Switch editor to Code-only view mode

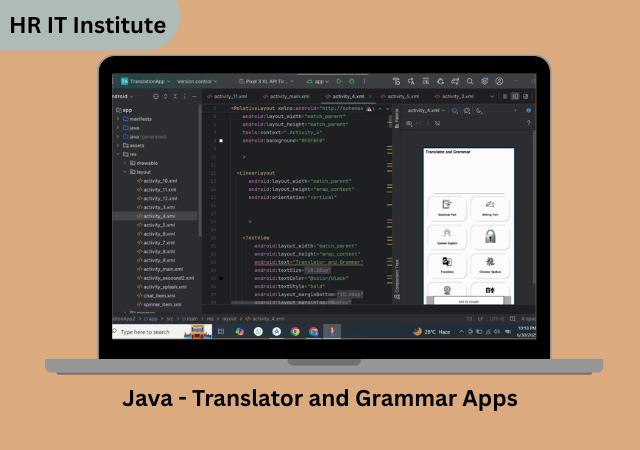(505, 96)
